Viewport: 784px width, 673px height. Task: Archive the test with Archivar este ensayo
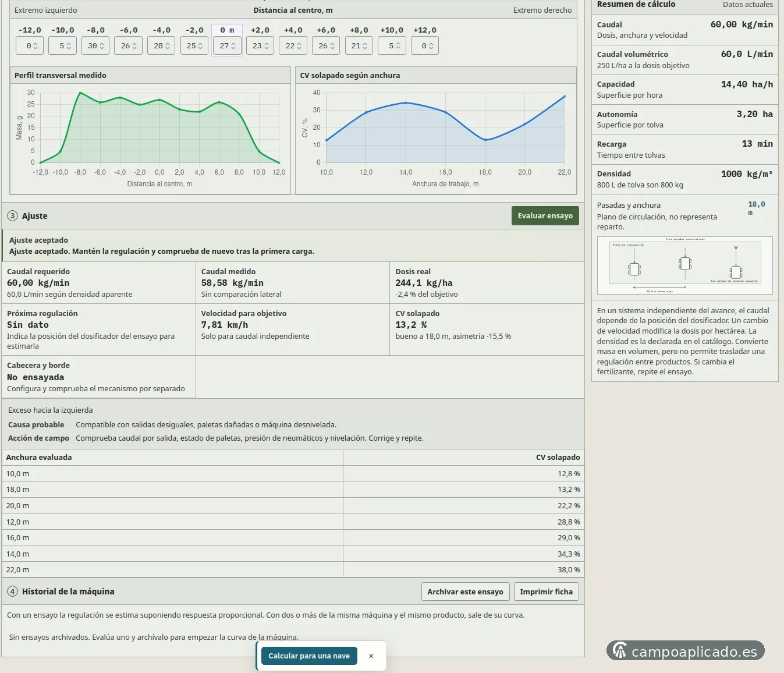coord(465,591)
